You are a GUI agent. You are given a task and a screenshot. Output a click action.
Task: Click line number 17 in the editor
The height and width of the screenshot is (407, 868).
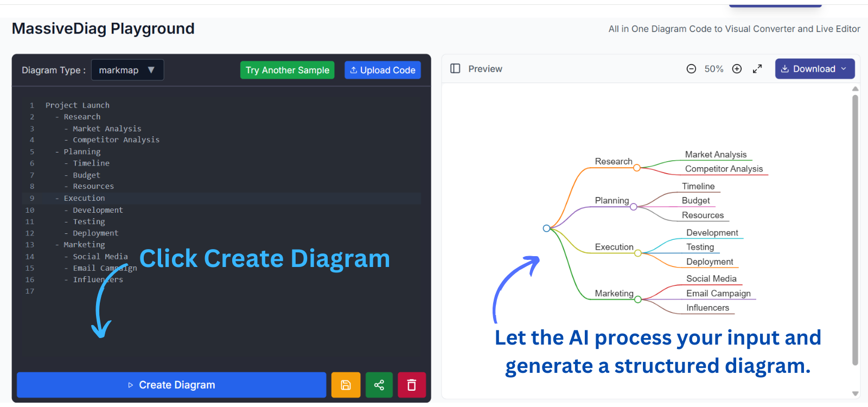point(30,291)
